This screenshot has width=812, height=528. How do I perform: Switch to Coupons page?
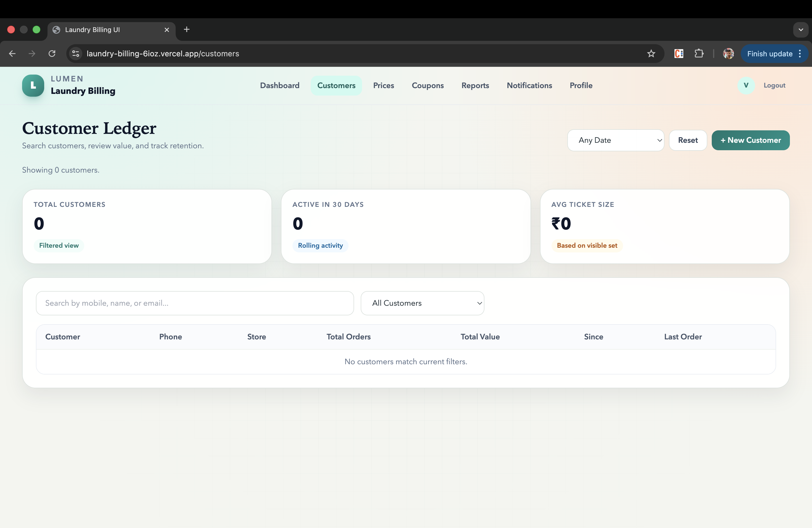(428, 86)
